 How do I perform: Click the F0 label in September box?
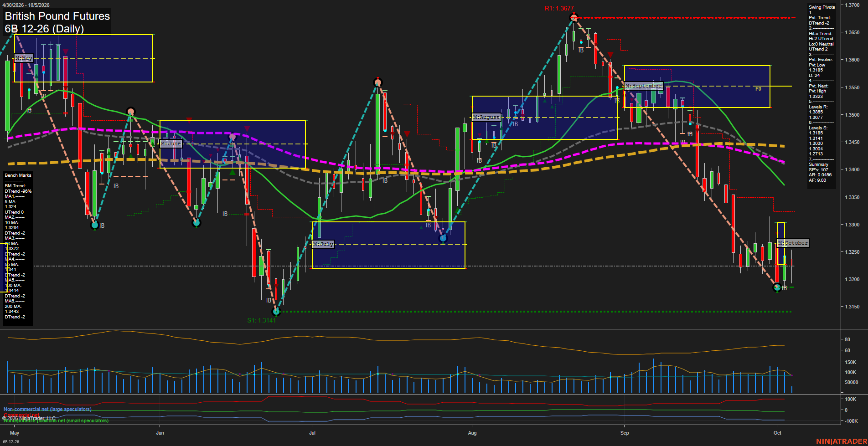coord(758,89)
